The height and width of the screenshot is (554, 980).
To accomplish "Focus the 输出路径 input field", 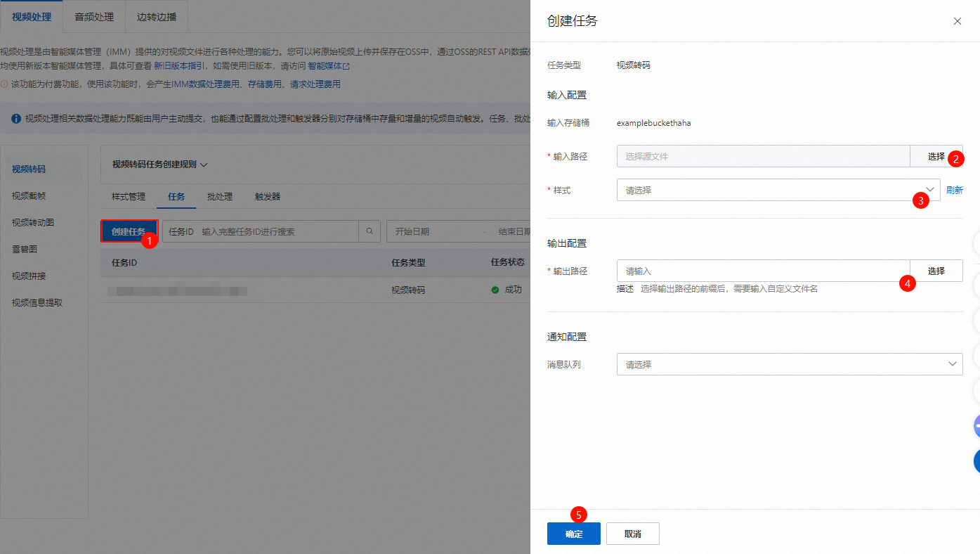I will click(x=764, y=271).
